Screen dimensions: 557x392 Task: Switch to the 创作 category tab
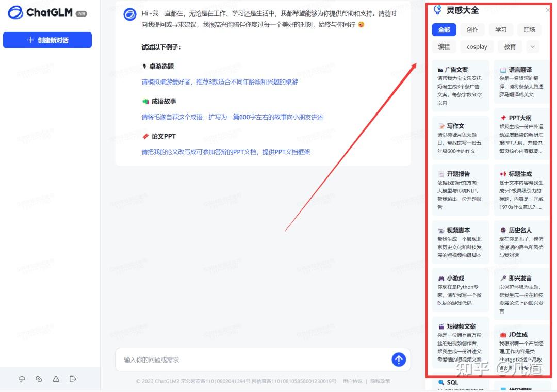(472, 30)
